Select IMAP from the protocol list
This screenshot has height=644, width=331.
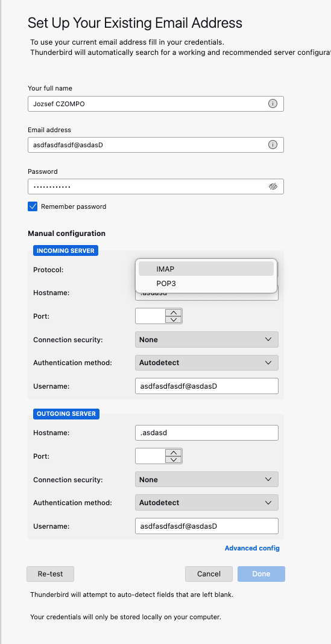click(x=206, y=269)
